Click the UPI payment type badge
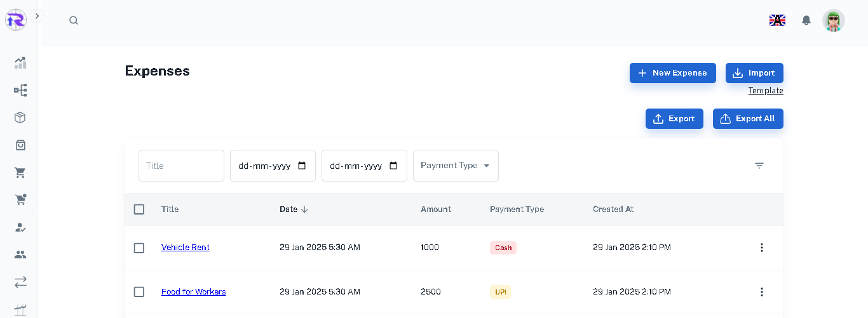 tap(500, 293)
